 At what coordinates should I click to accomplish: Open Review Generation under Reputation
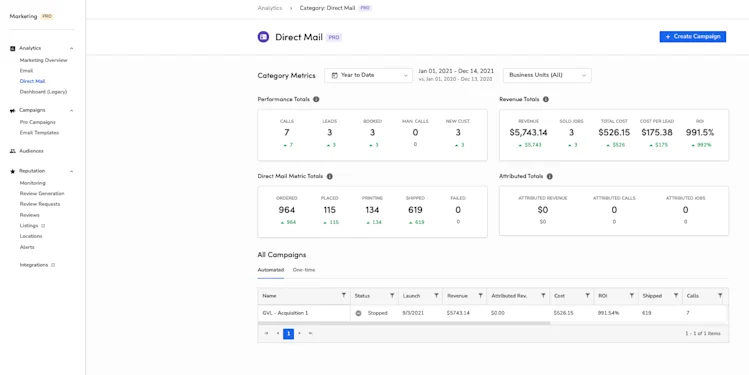tap(42, 193)
